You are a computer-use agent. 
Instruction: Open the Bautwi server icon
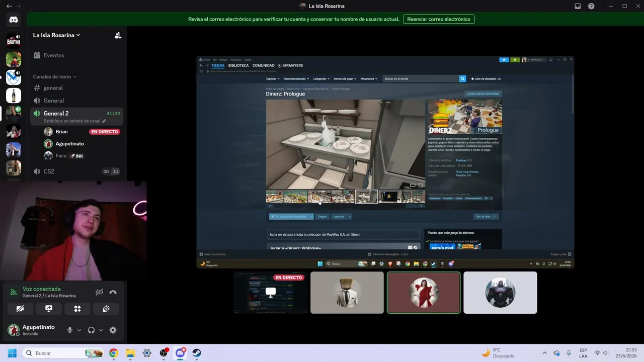point(14,40)
